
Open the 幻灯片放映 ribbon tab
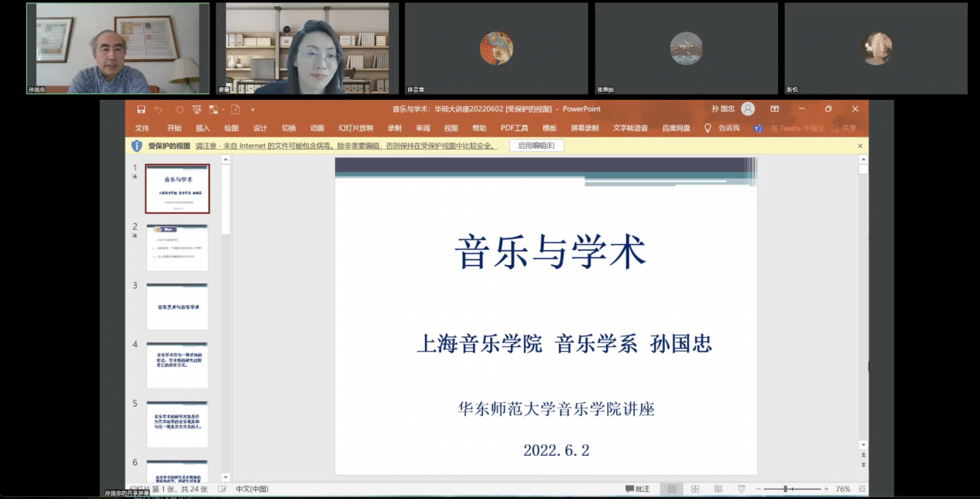(355, 128)
